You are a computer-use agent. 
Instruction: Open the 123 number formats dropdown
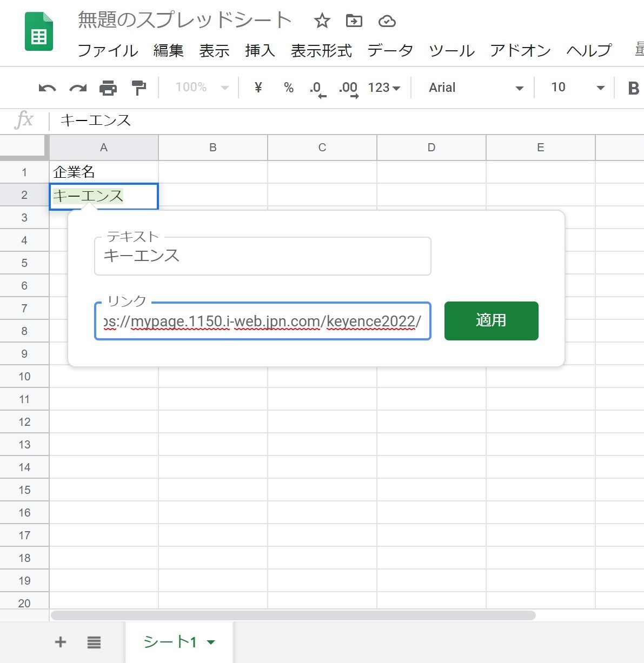[x=384, y=88]
